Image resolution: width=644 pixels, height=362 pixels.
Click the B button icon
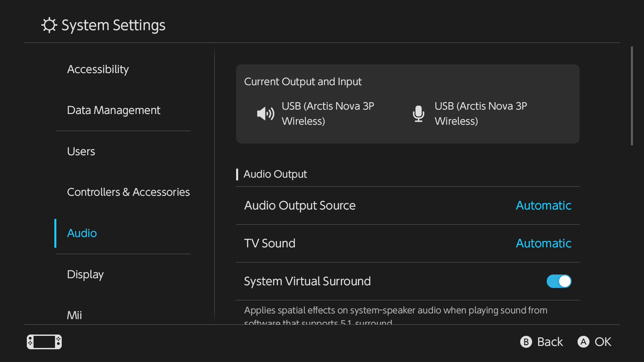click(526, 342)
